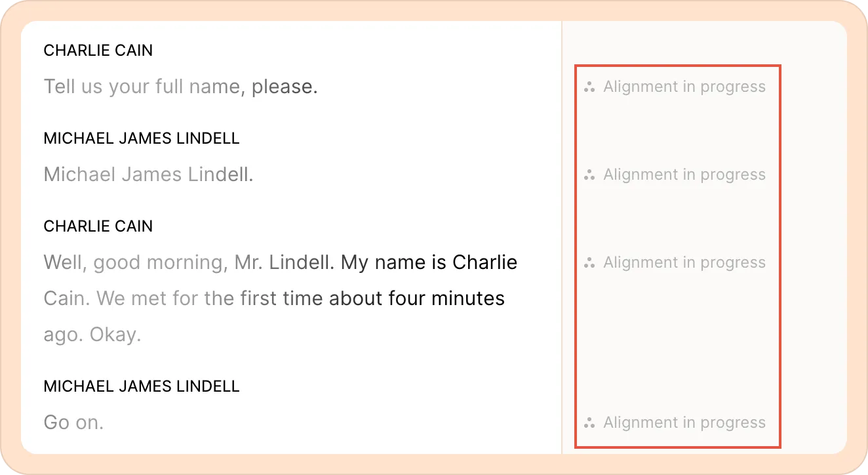Click "Alignment in progress" label next to "Michael James Lindell."
This screenshot has height=475, width=868.
click(x=684, y=175)
